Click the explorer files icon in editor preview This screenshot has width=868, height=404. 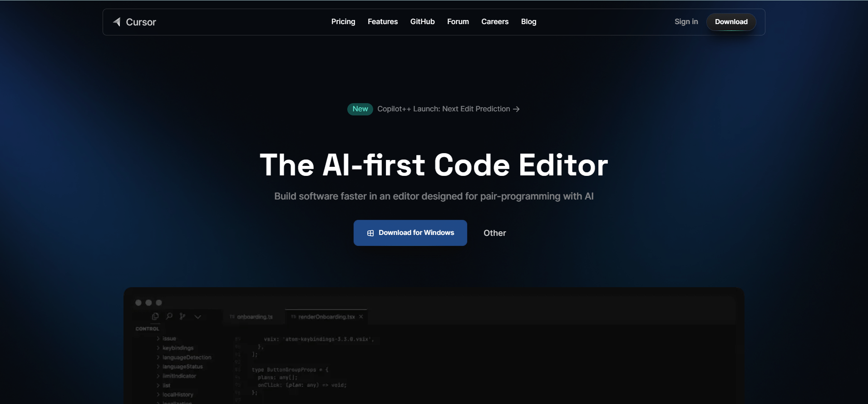click(x=155, y=316)
